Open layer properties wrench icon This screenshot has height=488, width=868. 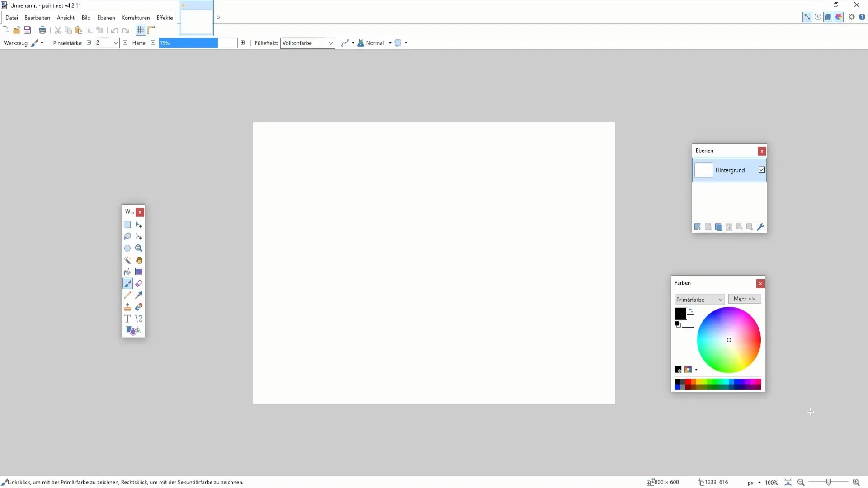click(760, 227)
